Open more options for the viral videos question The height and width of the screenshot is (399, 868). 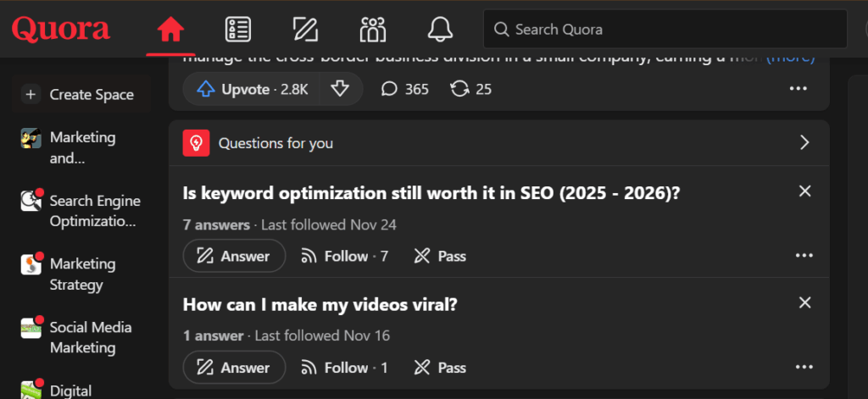[x=804, y=368]
